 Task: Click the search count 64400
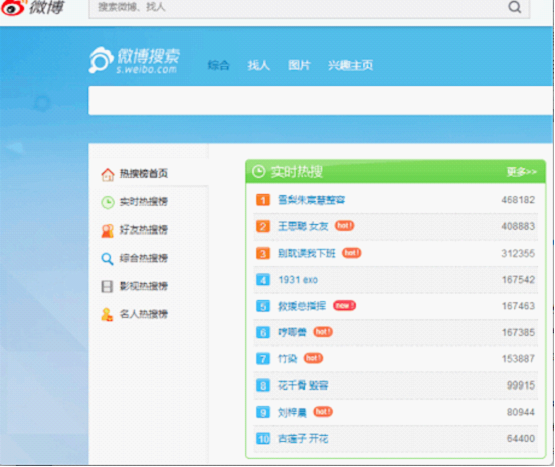[x=521, y=439]
